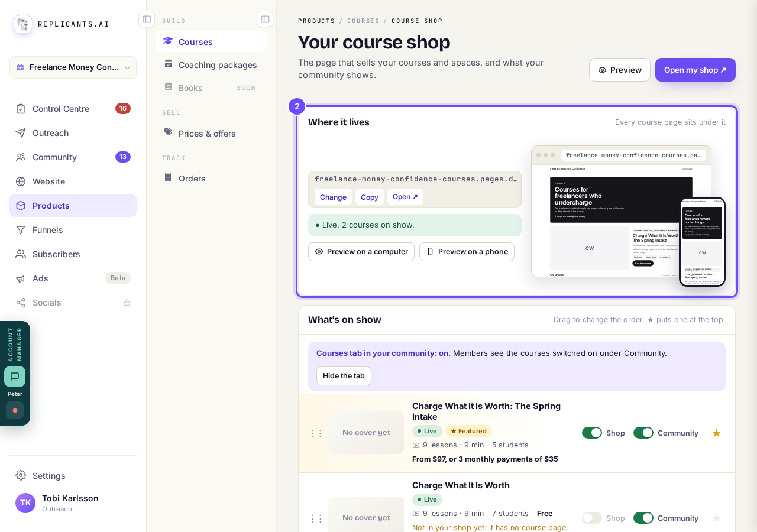Change the course shop URL

(333, 197)
